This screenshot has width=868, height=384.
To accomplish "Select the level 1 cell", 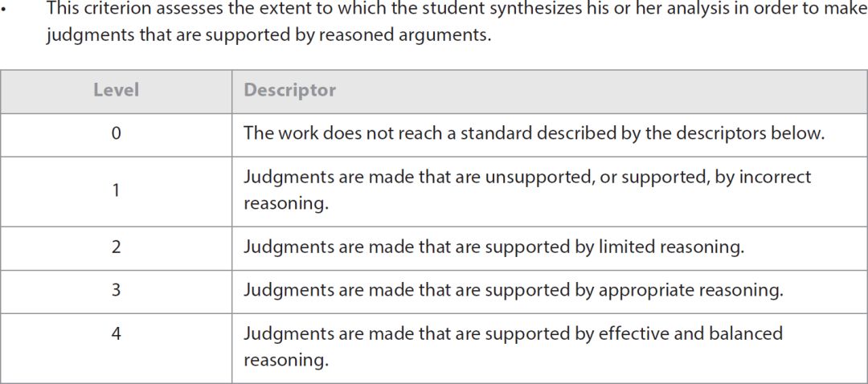I will 116,191.
